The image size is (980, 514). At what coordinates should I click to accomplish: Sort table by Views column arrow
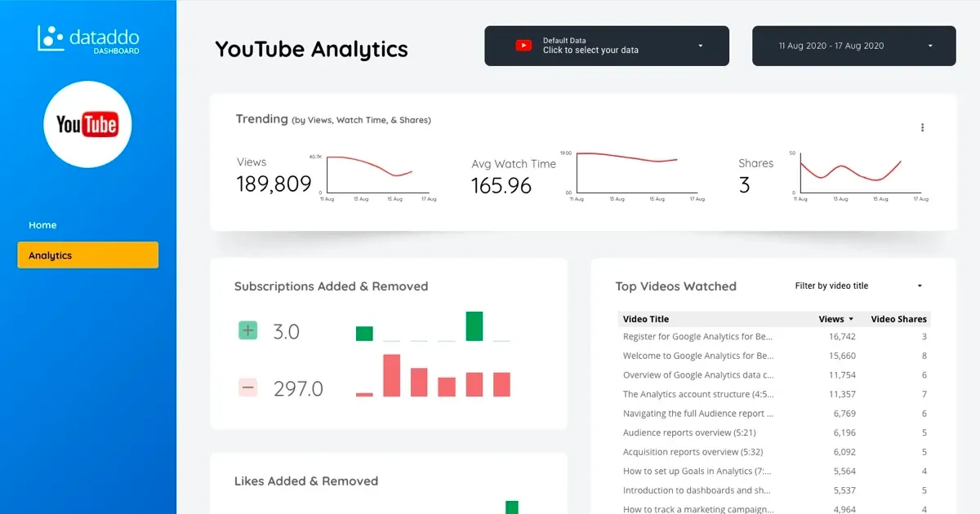[x=851, y=319]
